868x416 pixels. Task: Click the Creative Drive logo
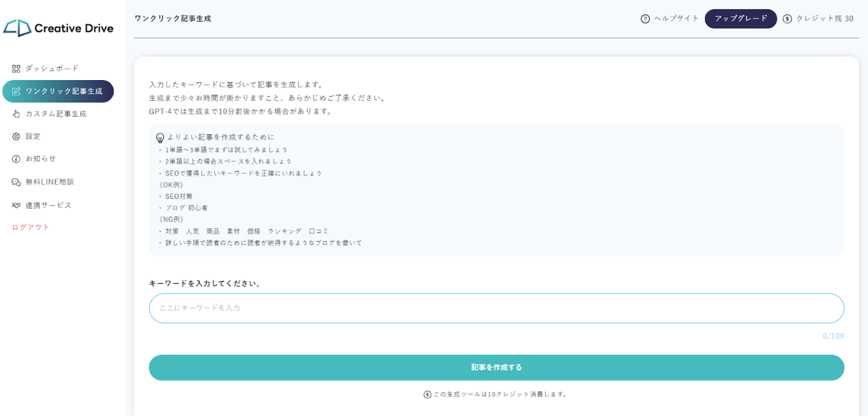[58, 27]
